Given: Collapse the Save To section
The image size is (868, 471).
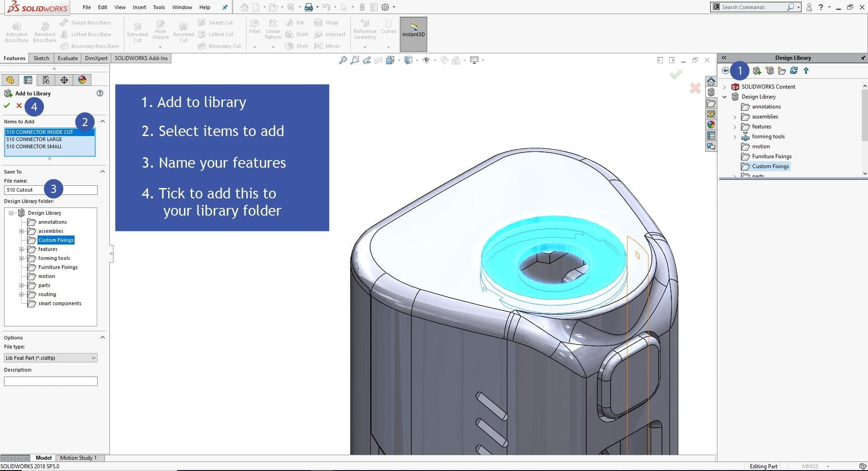Looking at the screenshot, I should click(103, 171).
